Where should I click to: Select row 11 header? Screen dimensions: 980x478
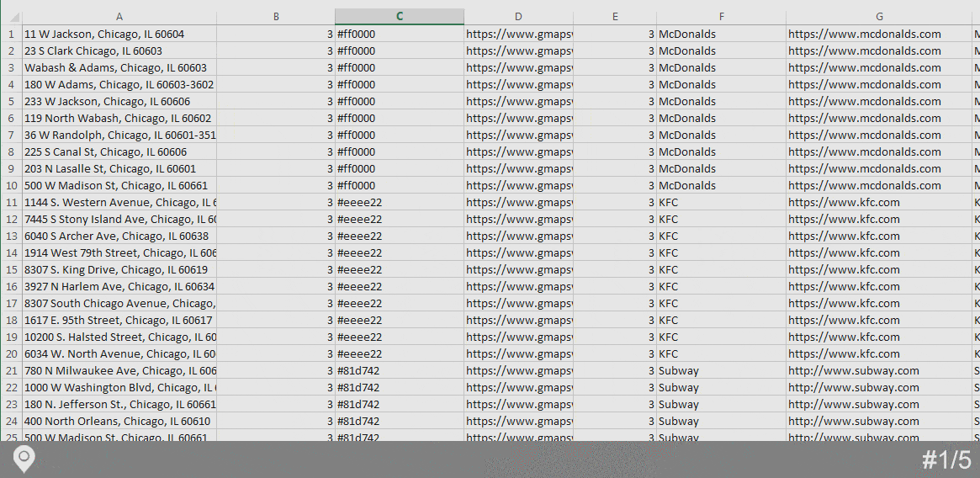(x=11, y=202)
